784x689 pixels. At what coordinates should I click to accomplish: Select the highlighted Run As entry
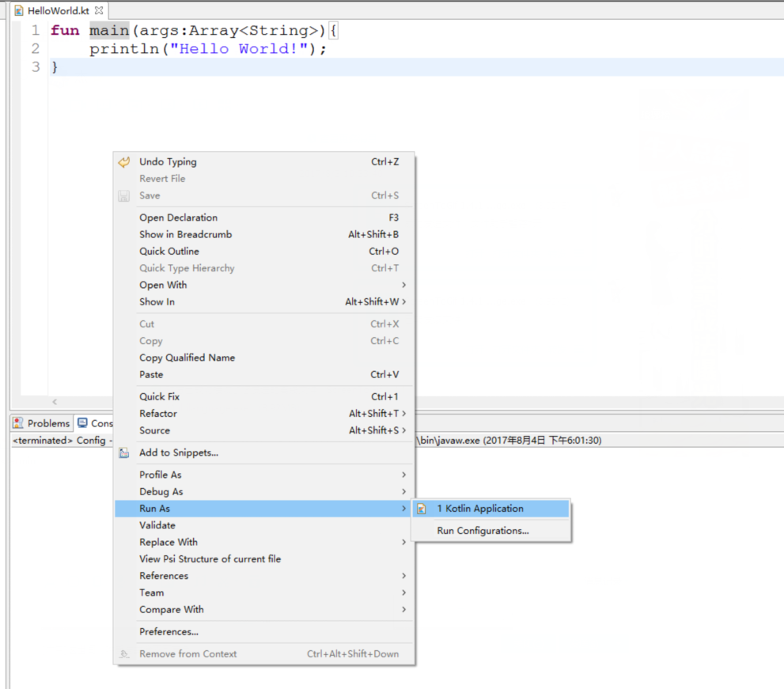click(264, 509)
